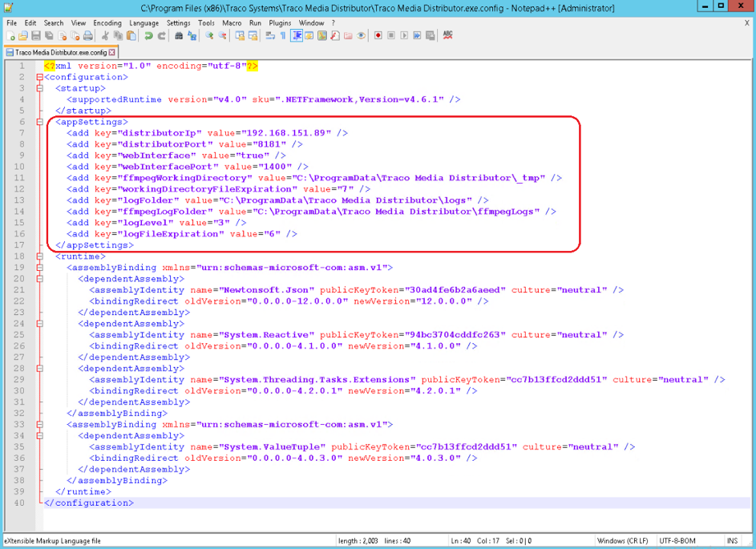Select the Undo toolbar icon
This screenshot has height=549, width=756.
[x=150, y=35]
